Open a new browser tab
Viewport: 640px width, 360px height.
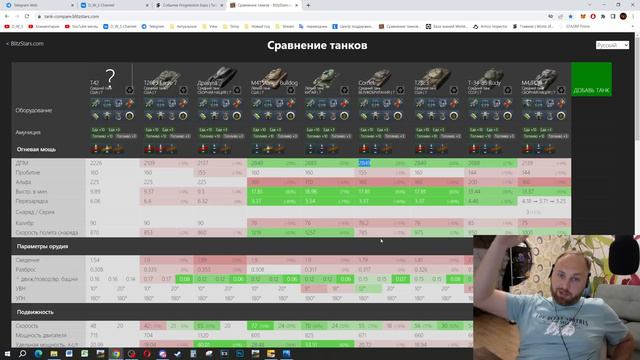point(308,5)
